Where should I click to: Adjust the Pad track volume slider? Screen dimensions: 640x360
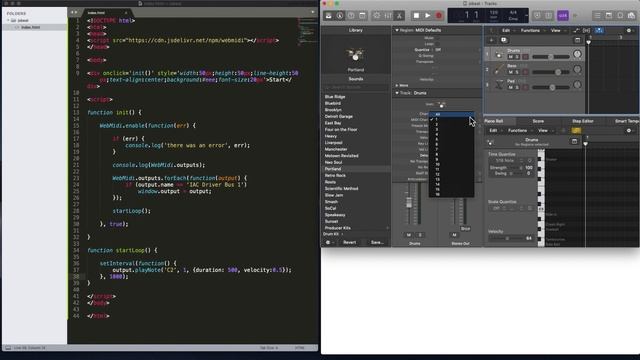551,87
